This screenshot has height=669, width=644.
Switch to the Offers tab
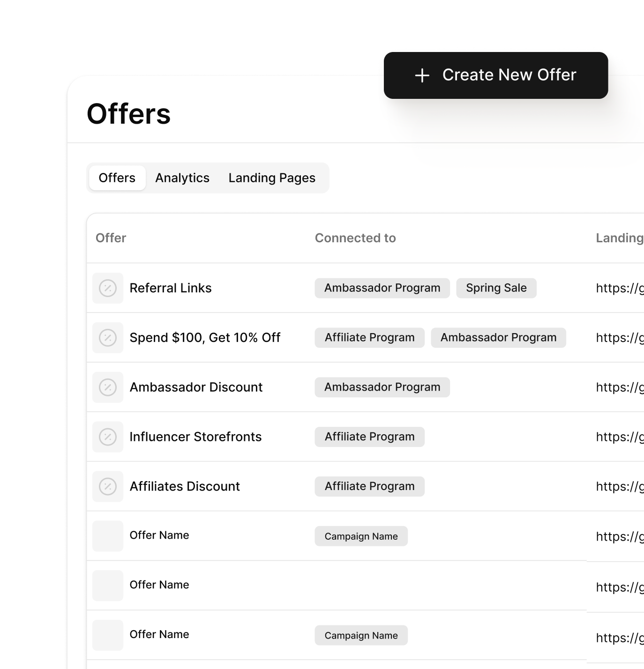117,178
